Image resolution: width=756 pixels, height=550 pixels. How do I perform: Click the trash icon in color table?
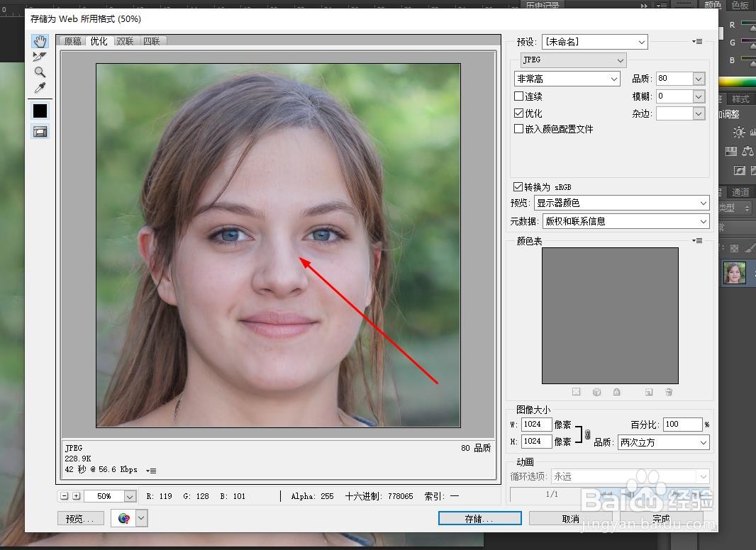[x=669, y=392]
